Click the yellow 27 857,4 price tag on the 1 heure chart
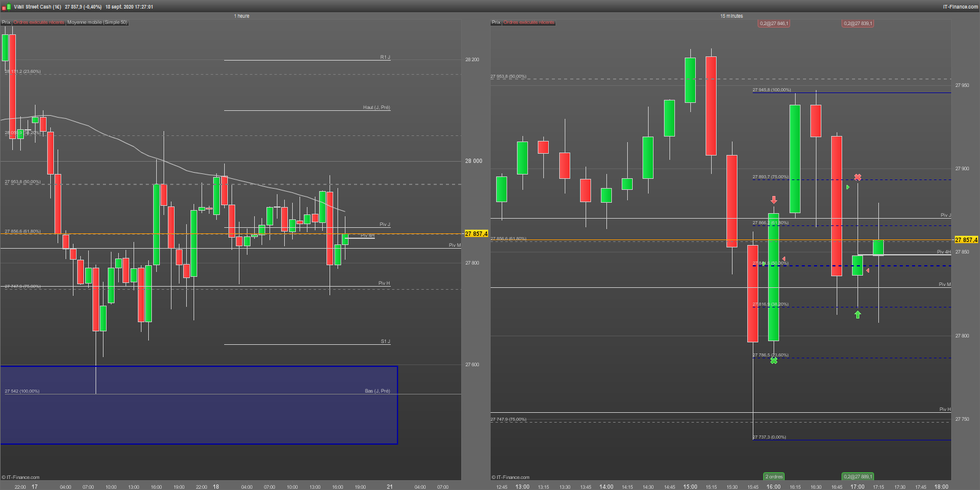Viewport: 980px width, 490px height. click(476, 234)
